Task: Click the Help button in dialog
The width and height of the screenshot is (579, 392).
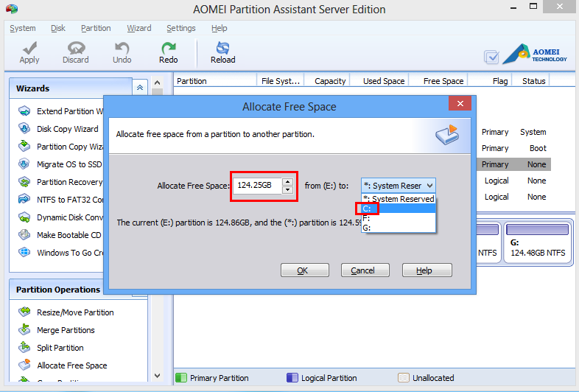Action: (427, 270)
